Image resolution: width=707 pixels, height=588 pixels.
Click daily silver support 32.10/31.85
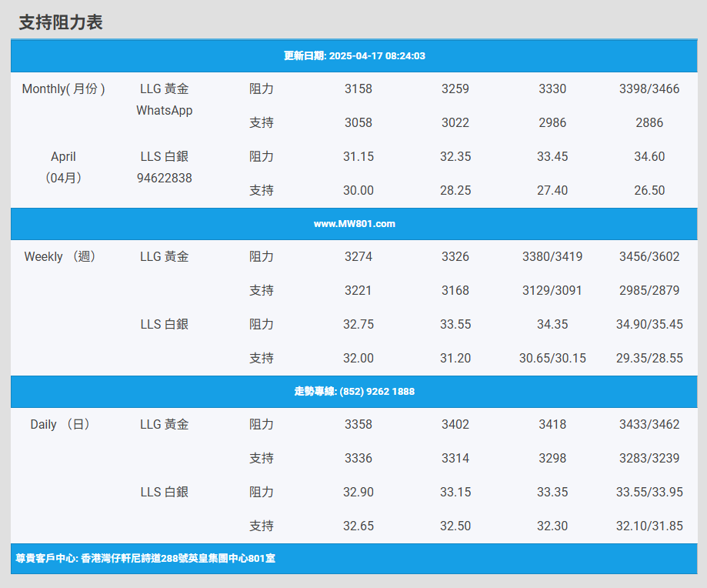point(649,526)
